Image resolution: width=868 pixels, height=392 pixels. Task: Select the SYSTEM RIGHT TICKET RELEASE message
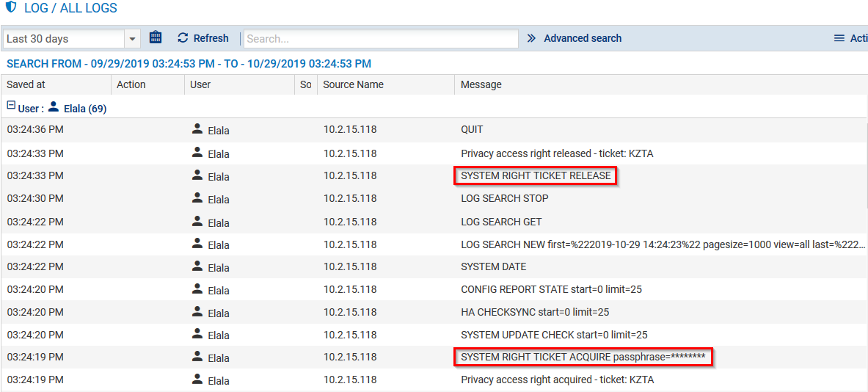(x=535, y=175)
